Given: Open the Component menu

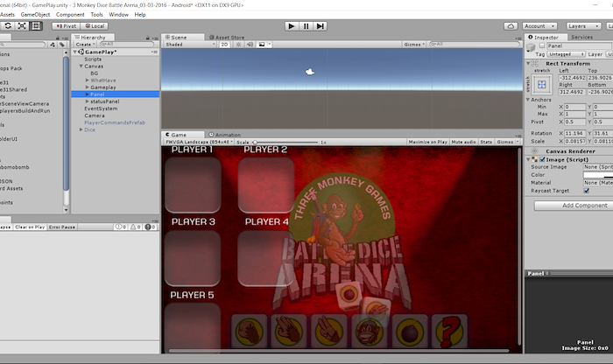Looking at the screenshot, I should [70, 15].
